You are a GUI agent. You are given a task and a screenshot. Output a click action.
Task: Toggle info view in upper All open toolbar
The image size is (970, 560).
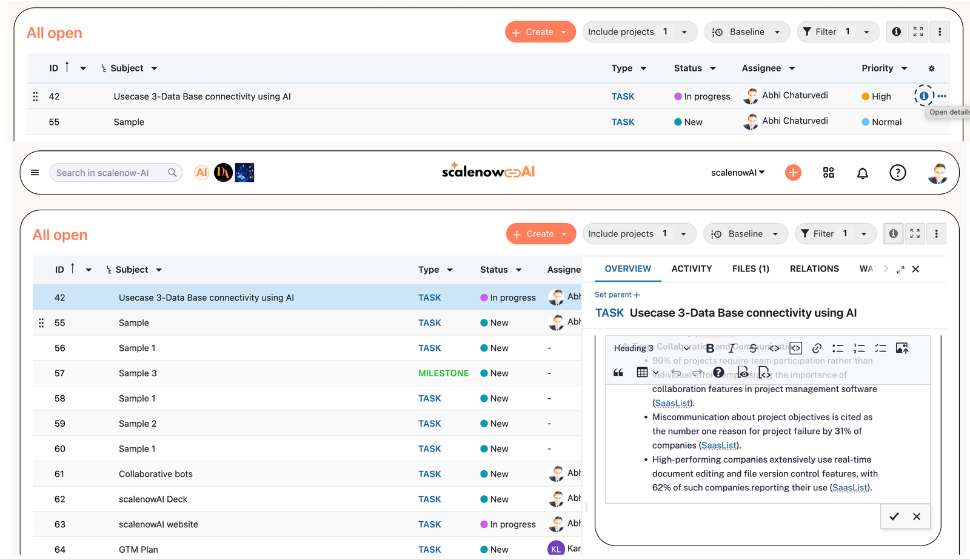896,32
